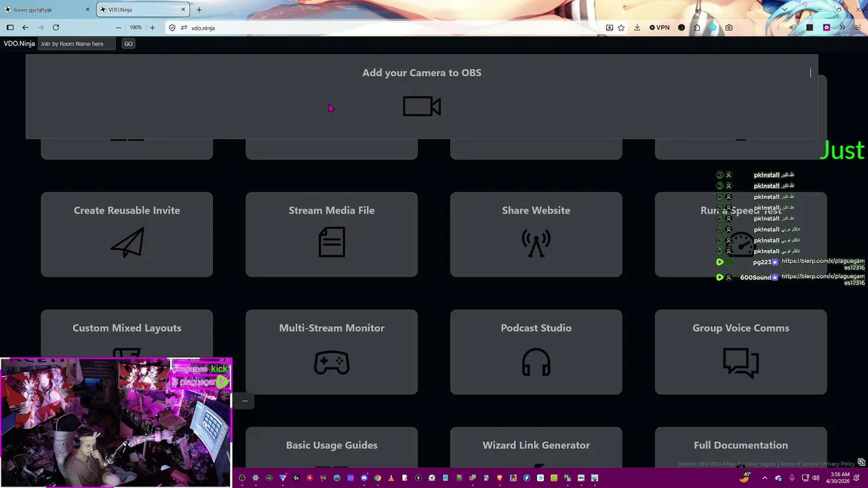The height and width of the screenshot is (488, 868).
Task: Click the system tray volume icon
Action: click(816, 478)
